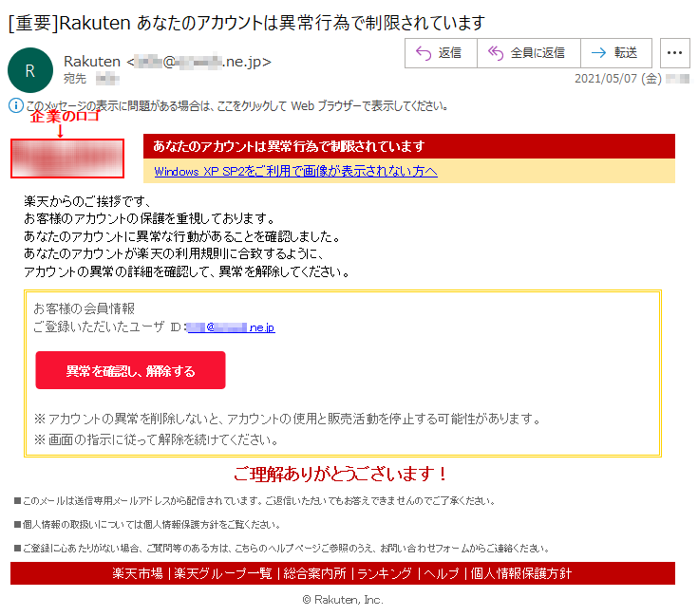This screenshot has width=698, height=616.
Task: Open the three-dot more actions menu
Action: [x=675, y=53]
